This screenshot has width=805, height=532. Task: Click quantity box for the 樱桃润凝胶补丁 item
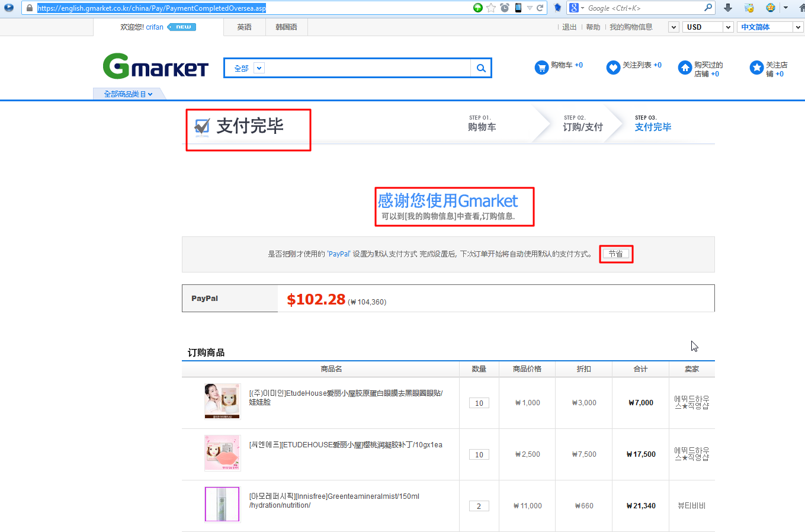tap(479, 454)
